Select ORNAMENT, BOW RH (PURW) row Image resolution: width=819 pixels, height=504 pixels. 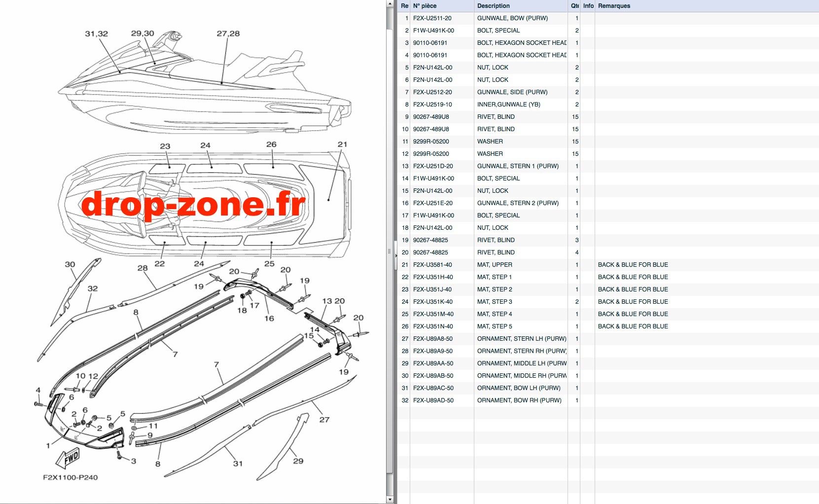608,400
